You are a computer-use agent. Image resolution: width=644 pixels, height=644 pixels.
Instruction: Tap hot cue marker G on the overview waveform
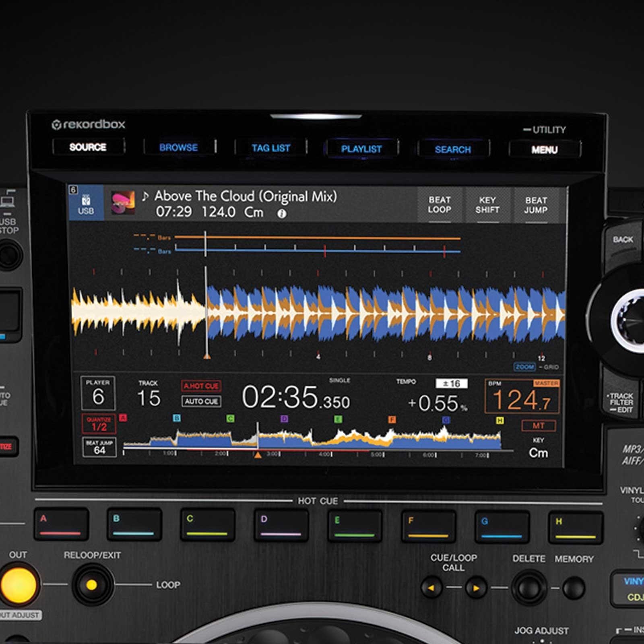(x=446, y=420)
